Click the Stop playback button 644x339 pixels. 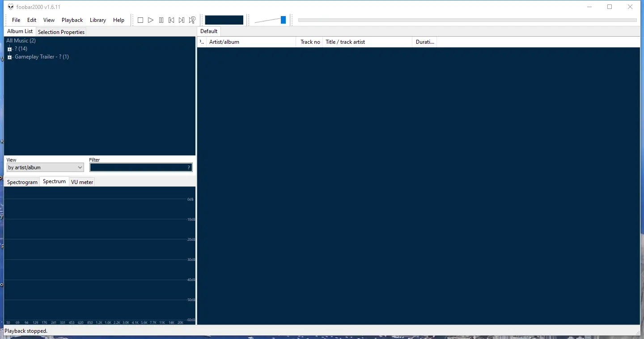click(140, 20)
